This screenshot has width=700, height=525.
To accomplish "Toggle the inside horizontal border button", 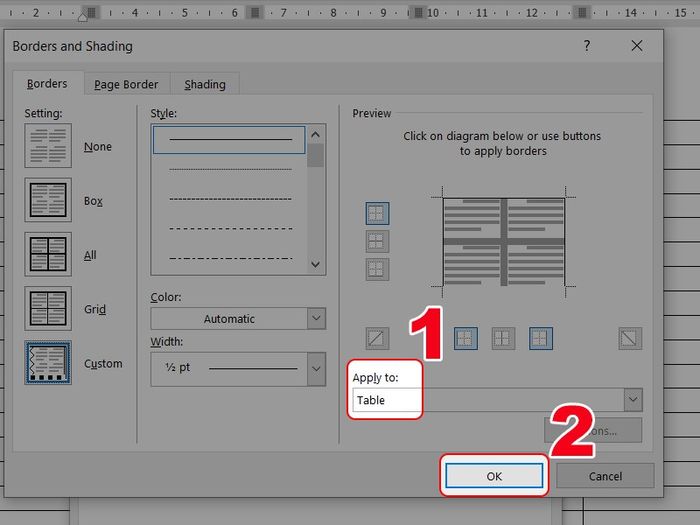I will click(x=377, y=242).
